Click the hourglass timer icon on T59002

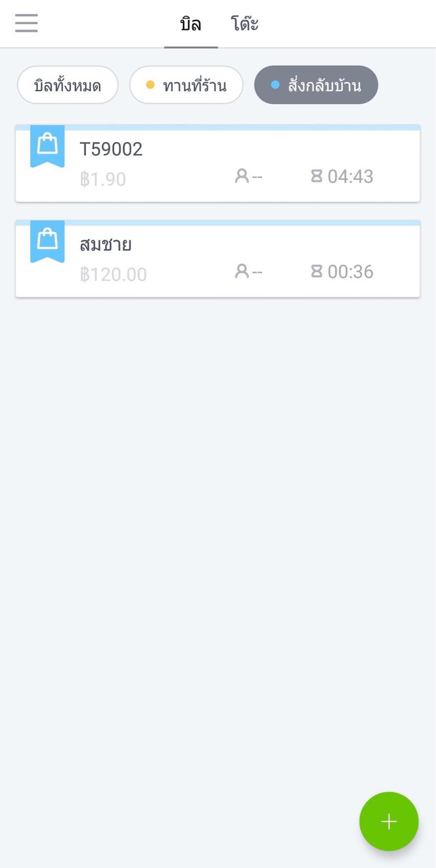317,176
